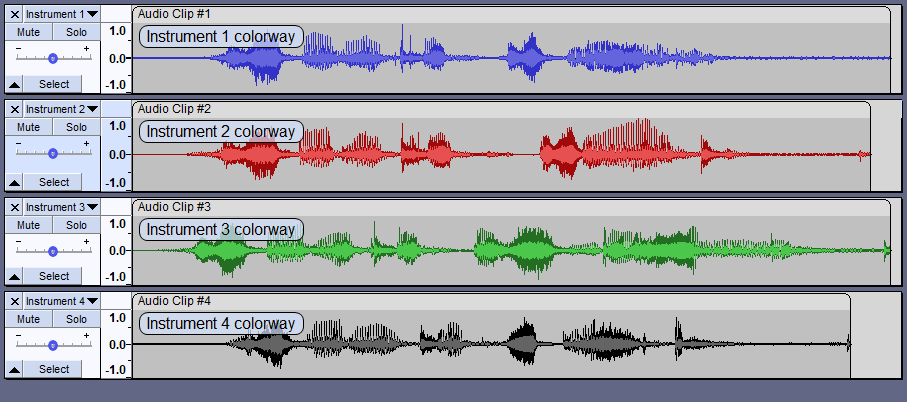Click the Instrument 1 vertical amplitude scale

[x=116, y=58]
